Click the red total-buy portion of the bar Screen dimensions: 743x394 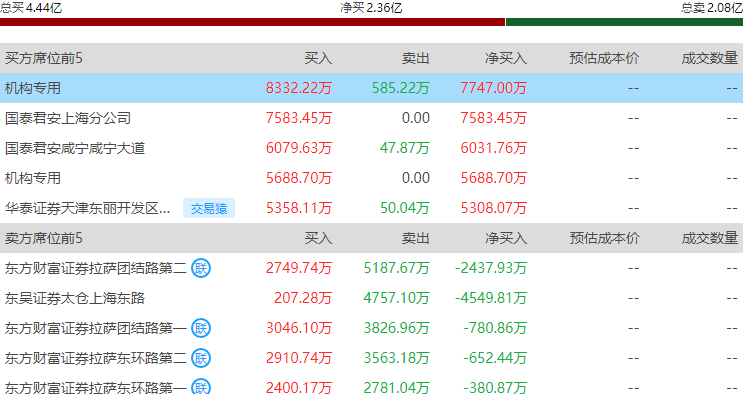(x=253, y=22)
